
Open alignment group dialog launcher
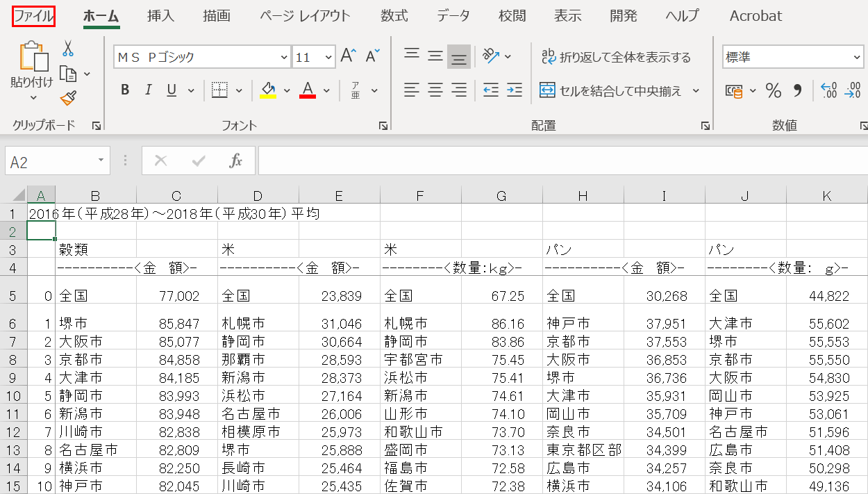(x=705, y=126)
